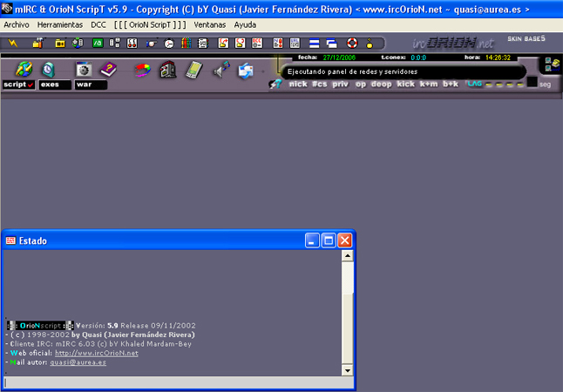This screenshot has height=392, width=563.
Task: Open the teal alarm clock icon
Action: point(48,70)
